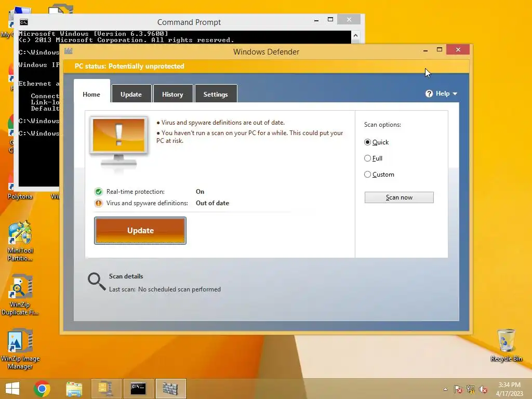Select the WinZip Image Manager desktop icon
The height and width of the screenshot is (399, 532).
20,349
